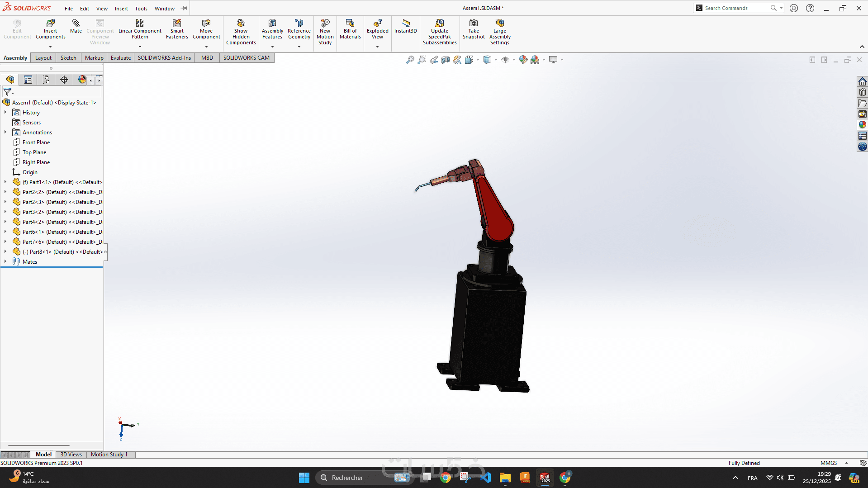Open DisplayManager color ball tab

(x=82, y=80)
